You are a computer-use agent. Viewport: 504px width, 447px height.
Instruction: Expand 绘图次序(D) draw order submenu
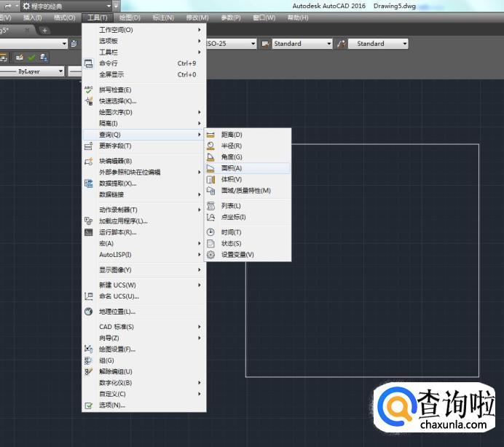(144, 112)
